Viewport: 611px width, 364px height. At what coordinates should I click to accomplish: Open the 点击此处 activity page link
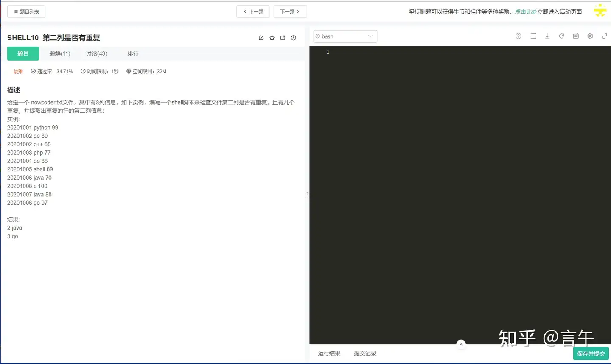[526, 12]
